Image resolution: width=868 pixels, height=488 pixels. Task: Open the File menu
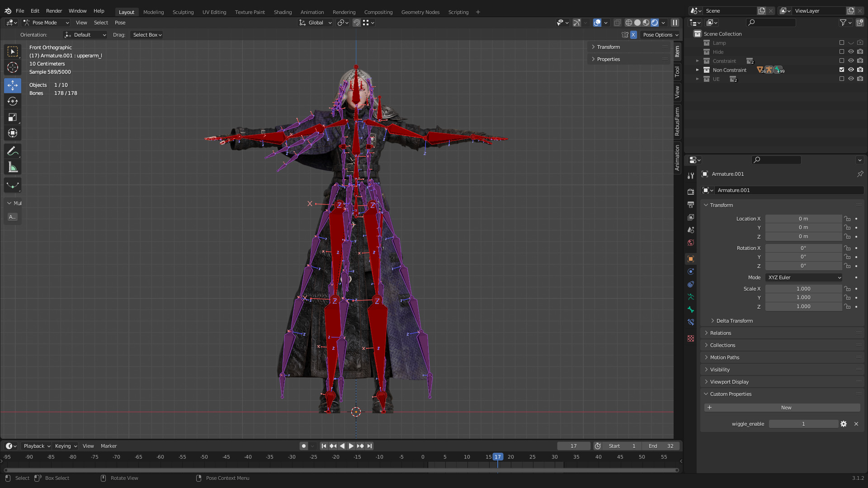pyautogui.click(x=20, y=11)
